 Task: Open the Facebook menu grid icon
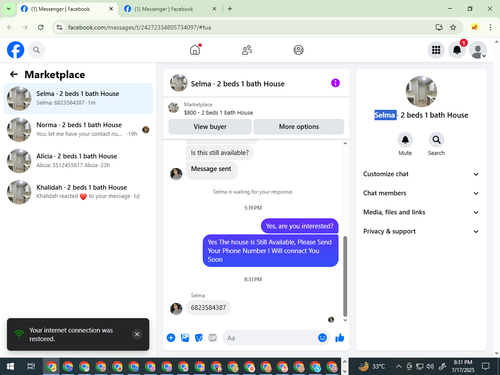click(x=436, y=50)
